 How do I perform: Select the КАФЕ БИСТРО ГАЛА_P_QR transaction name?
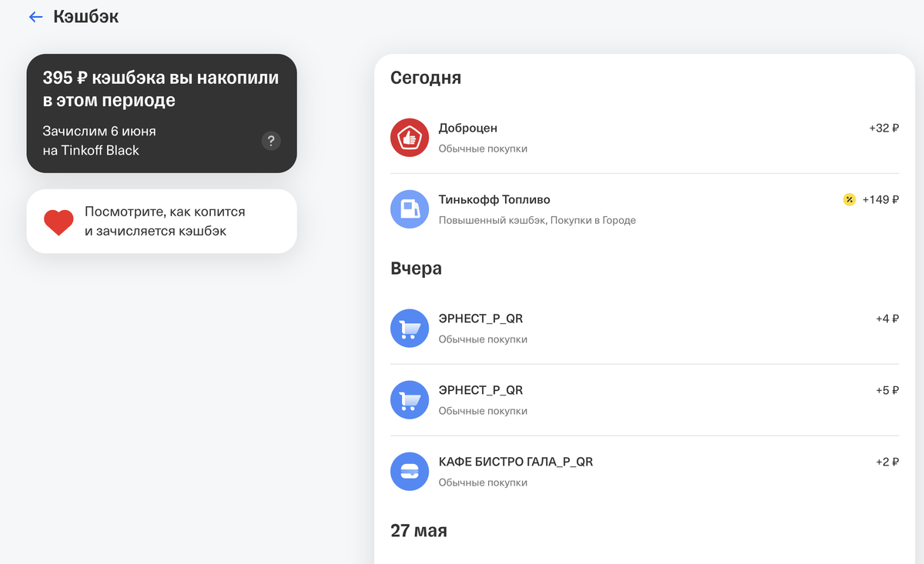[516, 462]
